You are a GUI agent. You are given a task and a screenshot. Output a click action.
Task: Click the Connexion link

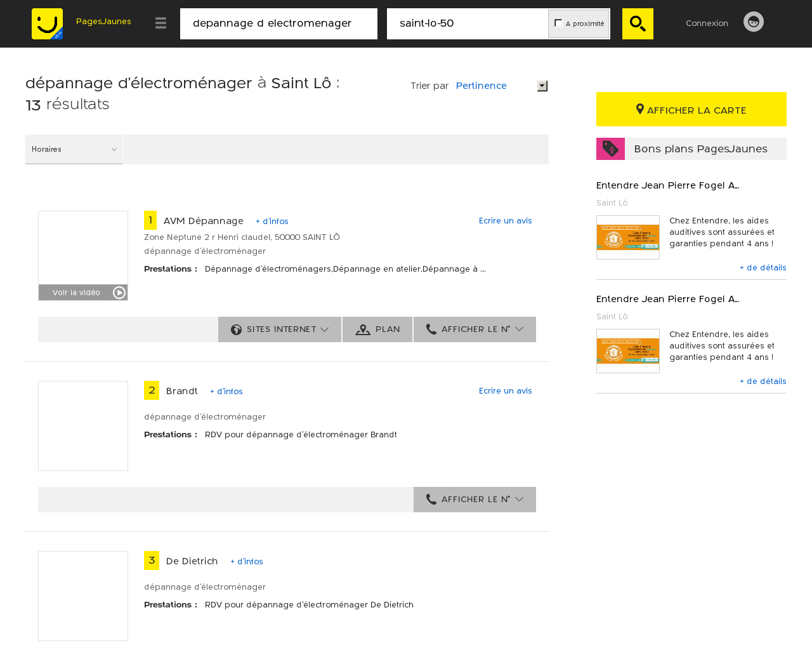[707, 23]
